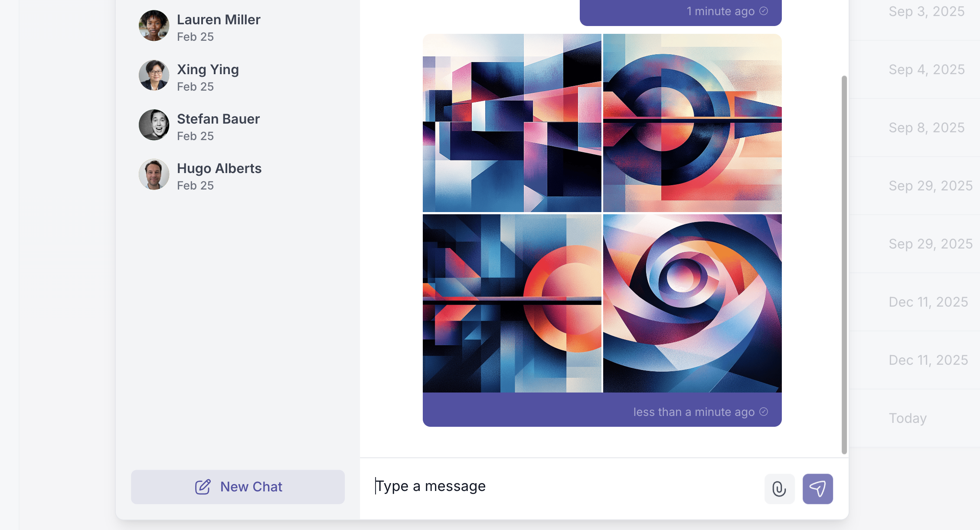
Task: Open bottom-left orange circle artwork
Action: (x=512, y=303)
